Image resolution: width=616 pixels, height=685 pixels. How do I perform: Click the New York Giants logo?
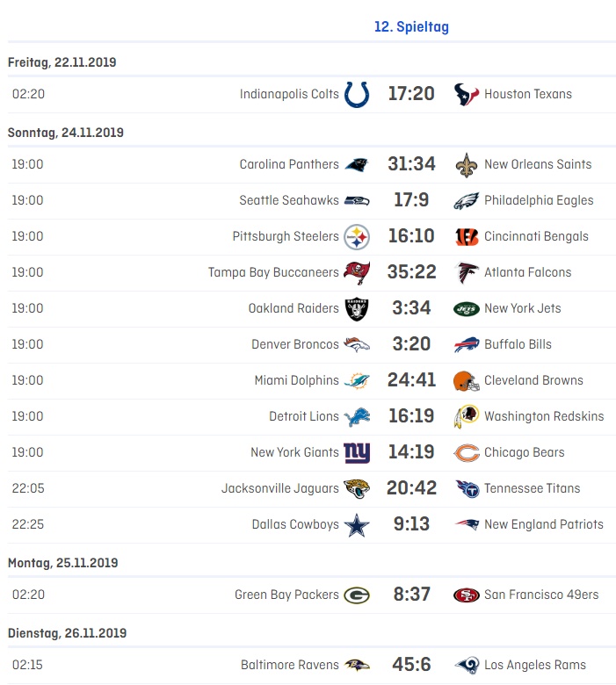[x=357, y=452]
